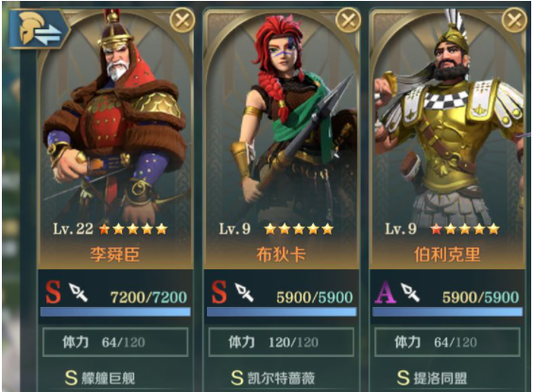Click the hero swap helmet icon
The image size is (534, 392).
click(39, 29)
